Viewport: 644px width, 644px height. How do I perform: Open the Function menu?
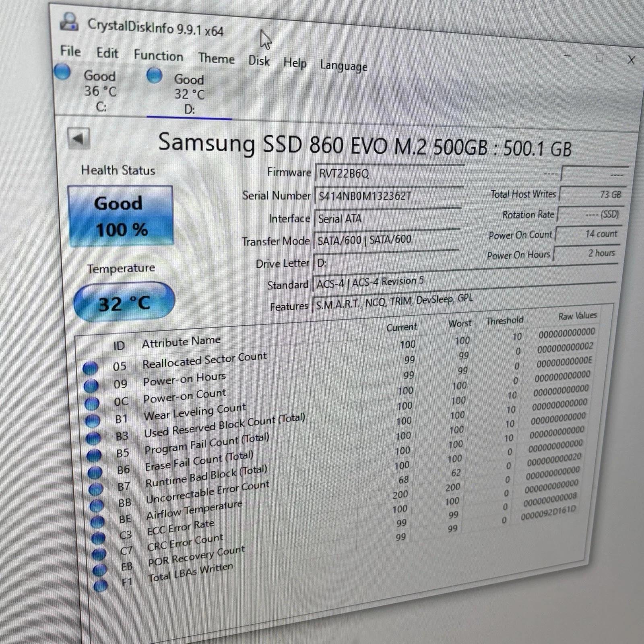point(158,56)
